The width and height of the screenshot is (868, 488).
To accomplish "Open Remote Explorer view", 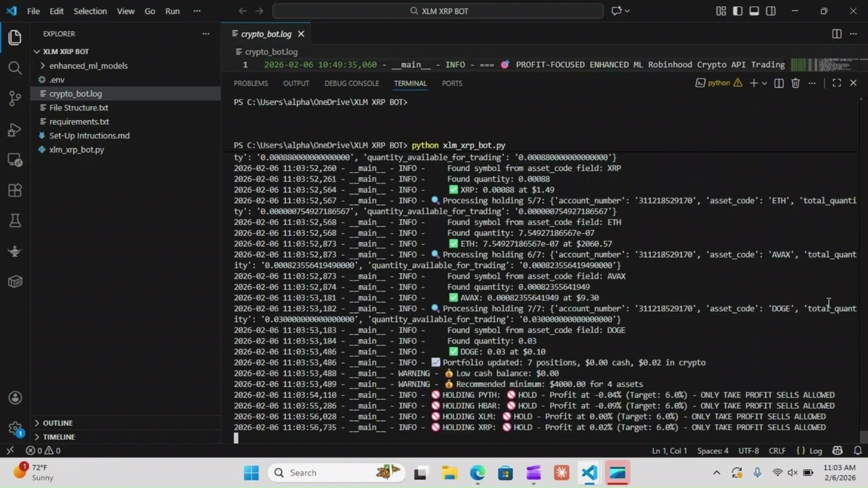I will (x=15, y=160).
